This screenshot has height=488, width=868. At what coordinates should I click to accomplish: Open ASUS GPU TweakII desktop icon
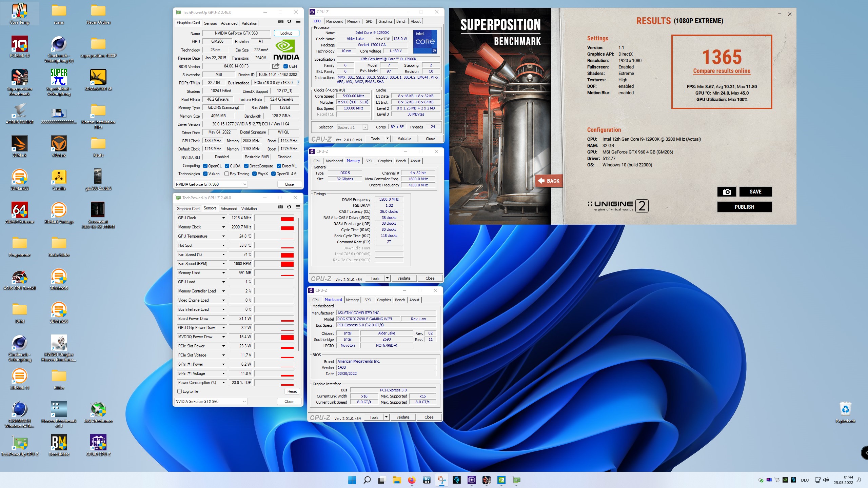pyautogui.click(x=19, y=280)
